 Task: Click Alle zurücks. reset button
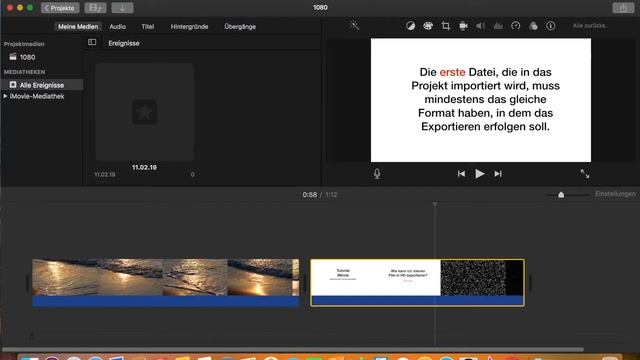589,26
